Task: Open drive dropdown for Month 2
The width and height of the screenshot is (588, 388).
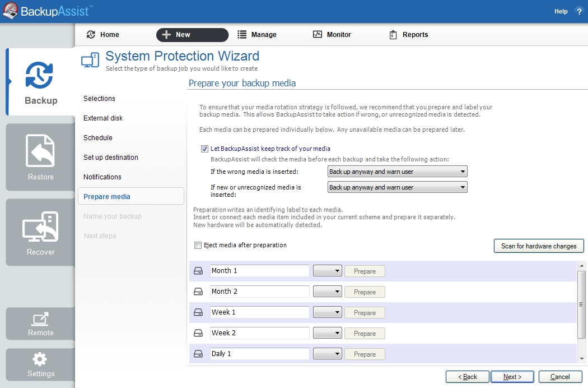Action: click(328, 292)
